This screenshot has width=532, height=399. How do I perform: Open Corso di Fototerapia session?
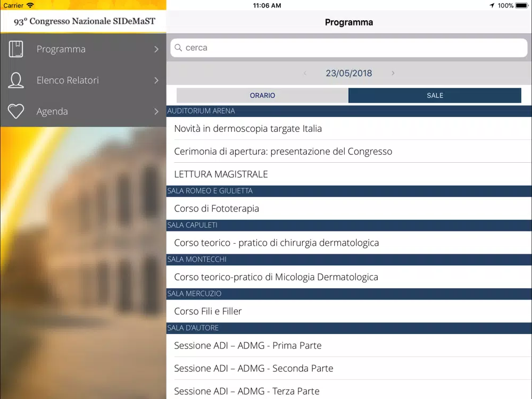349,209
